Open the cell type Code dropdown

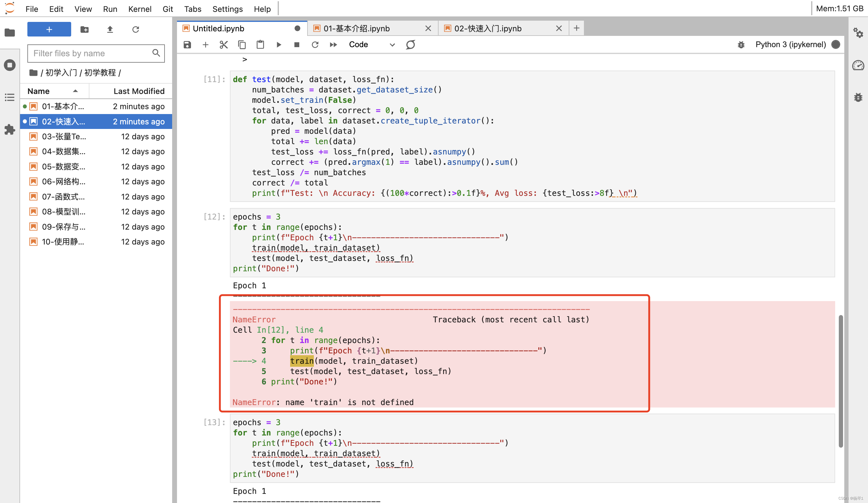click(x=371, y=45)
